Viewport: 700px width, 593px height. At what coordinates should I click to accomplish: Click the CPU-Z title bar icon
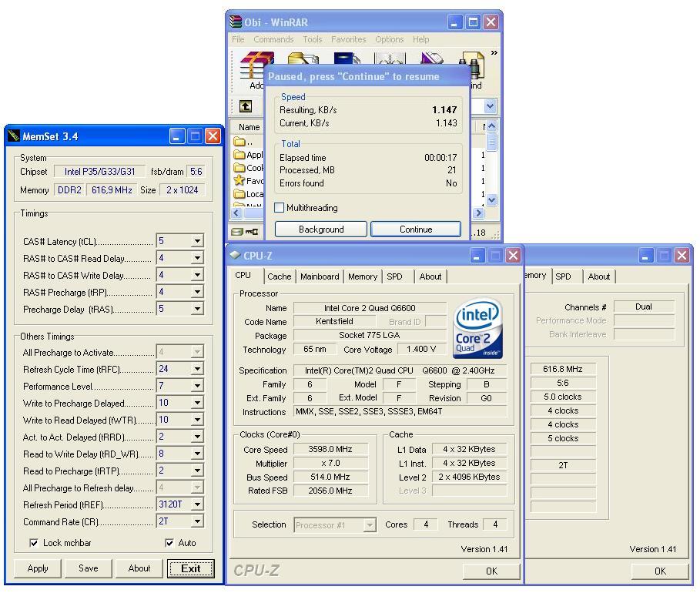235,255
